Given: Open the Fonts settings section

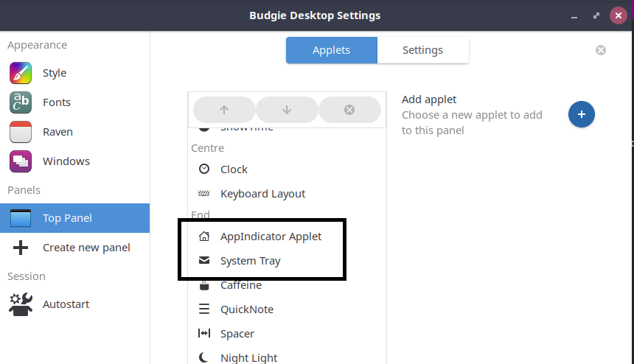Looking at the screenshot, I should [x=56, y=102].
